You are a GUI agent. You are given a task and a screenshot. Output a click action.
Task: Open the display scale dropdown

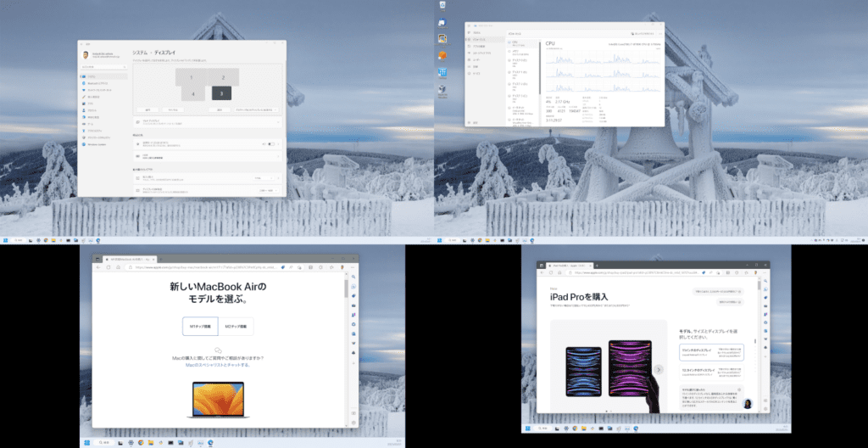pos(264,178)
